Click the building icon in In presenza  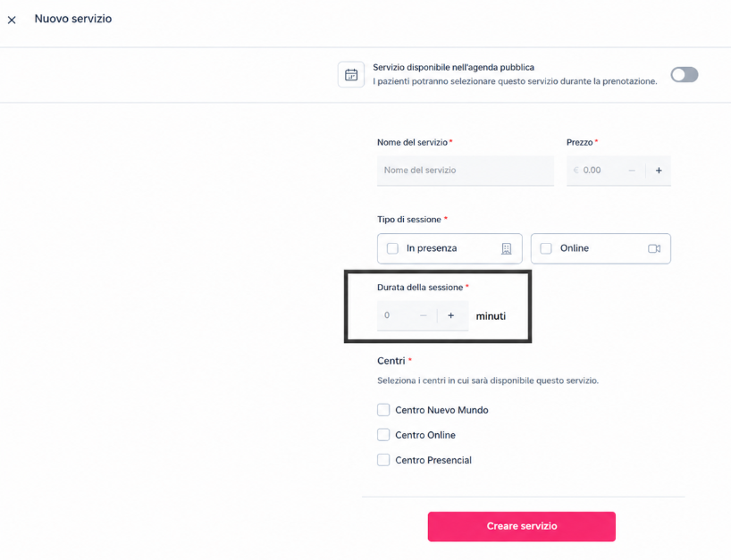507,249
